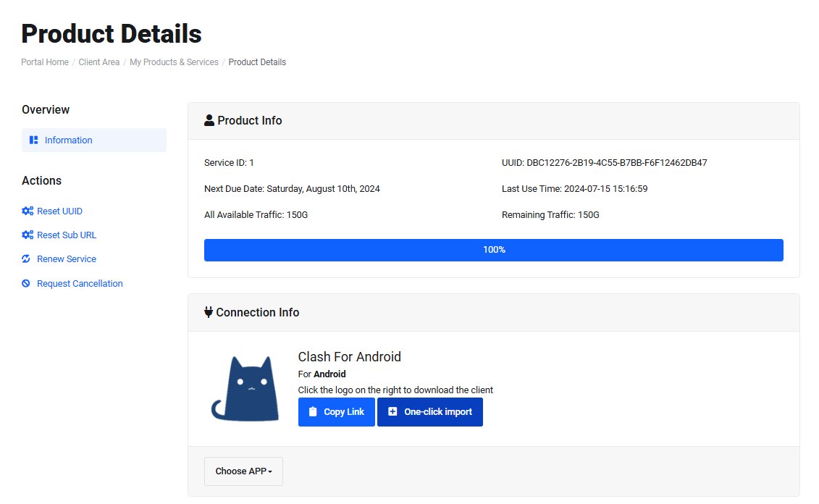Click the 100% traffic progress bar
This screenshot has height=504, width=819.
point(494,250)
